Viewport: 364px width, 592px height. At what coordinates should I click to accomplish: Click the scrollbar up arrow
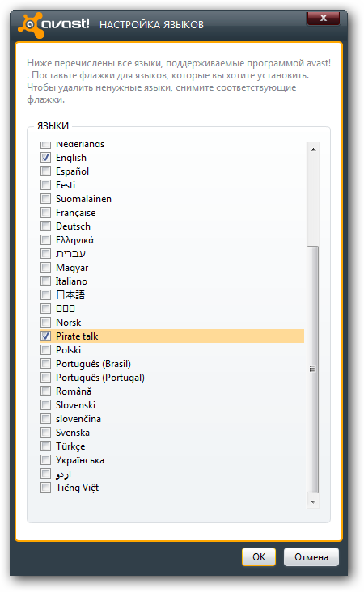(x=313, y=150)
